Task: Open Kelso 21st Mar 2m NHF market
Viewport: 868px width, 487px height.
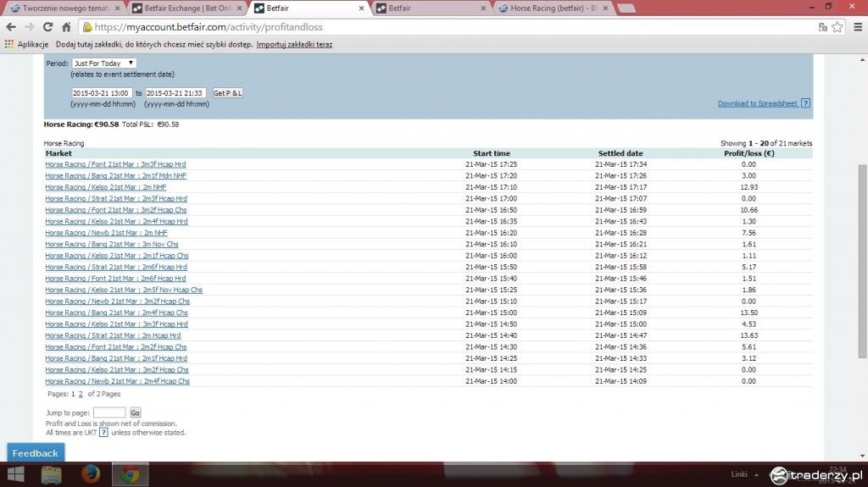Action: pyautogui.click(x=106, y=187)
